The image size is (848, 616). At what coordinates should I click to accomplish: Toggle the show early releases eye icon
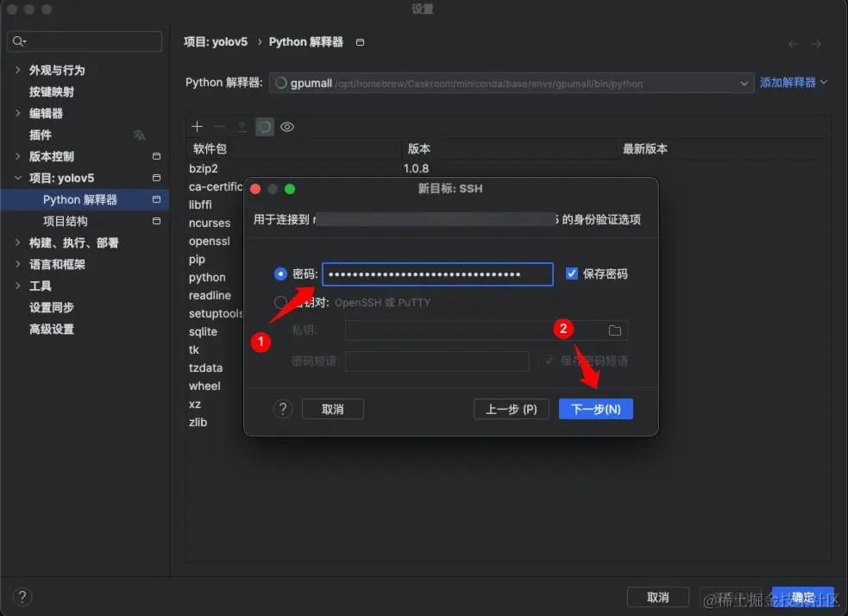tap(287, 127)
